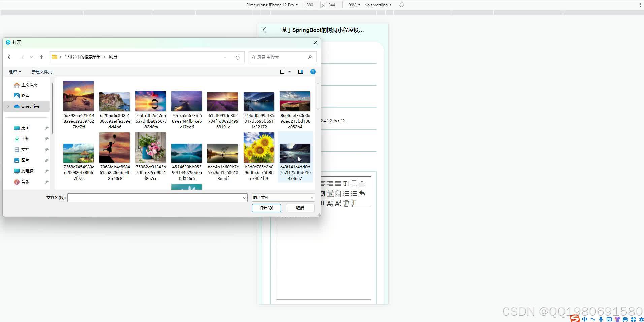
Task: Click the 风景 breadcrumb
Action: 113,57
